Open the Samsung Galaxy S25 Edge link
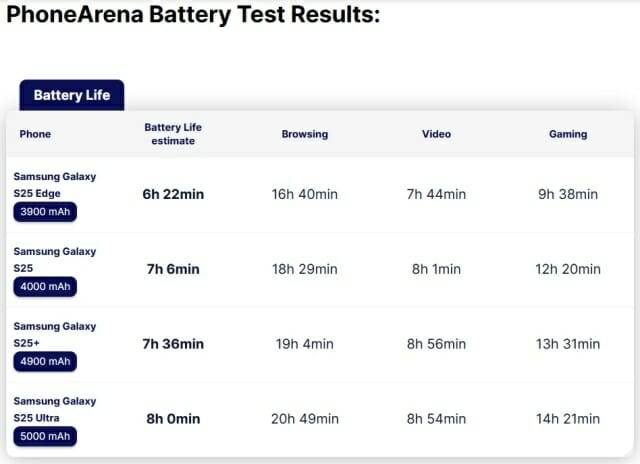Image resolution: width=640 pixels, height=464 pixels. 55,184
